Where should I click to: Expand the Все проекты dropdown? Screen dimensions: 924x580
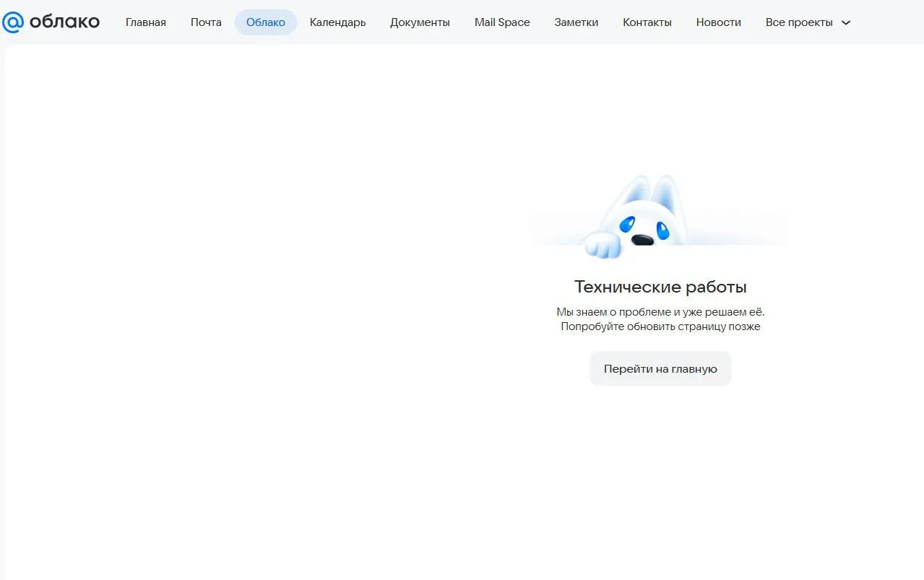[x=808, y=22]
